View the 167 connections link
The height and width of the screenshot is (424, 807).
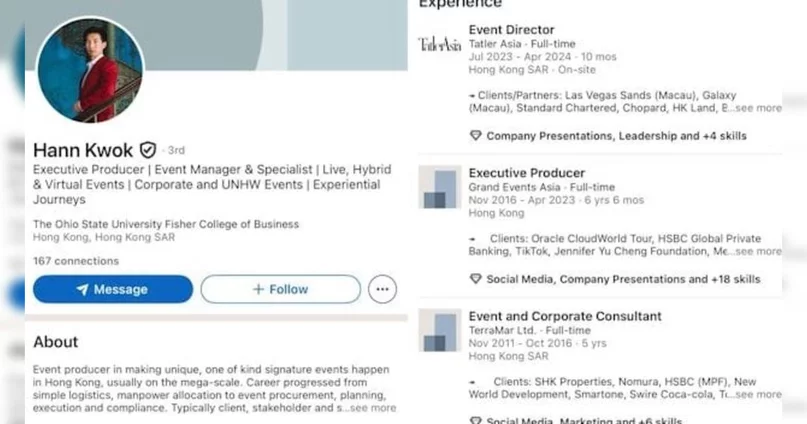coord(76,261)
